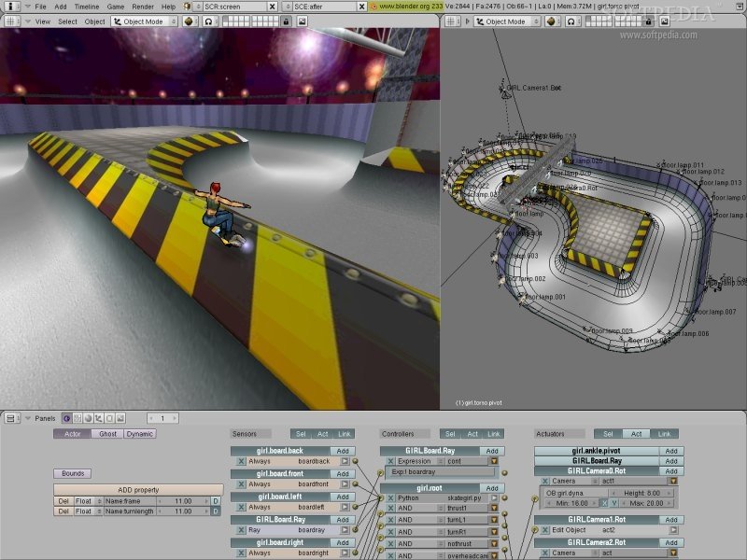Click the Camera Height 8.00 slider field

641,493
